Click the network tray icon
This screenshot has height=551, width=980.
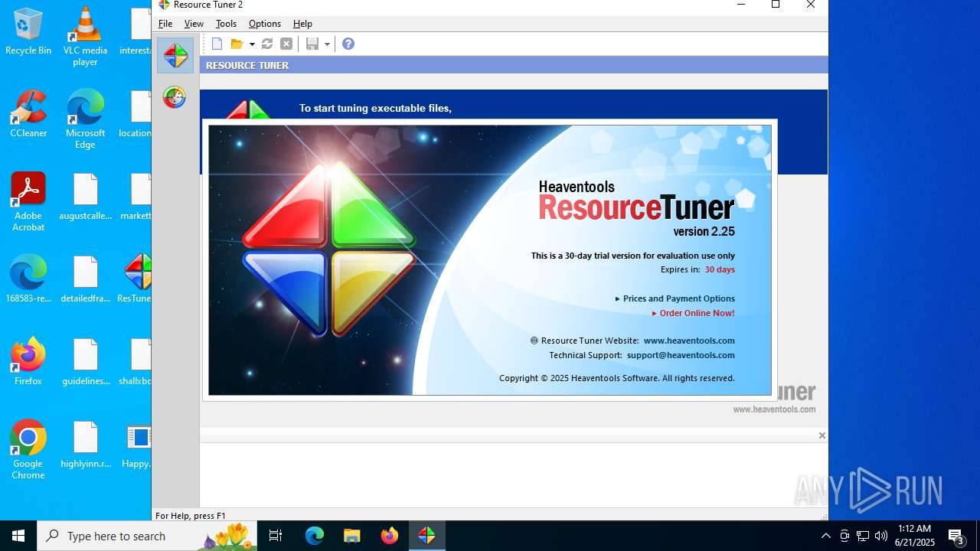[863, 536]
